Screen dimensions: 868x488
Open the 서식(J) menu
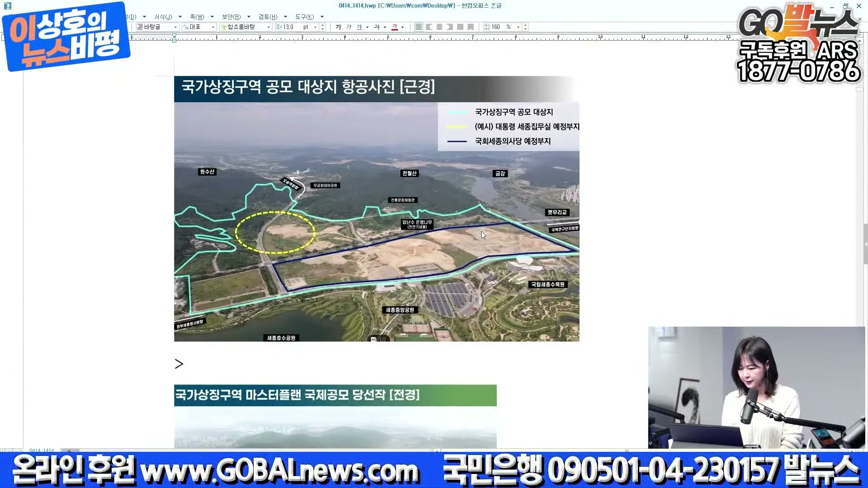point(163,17)
